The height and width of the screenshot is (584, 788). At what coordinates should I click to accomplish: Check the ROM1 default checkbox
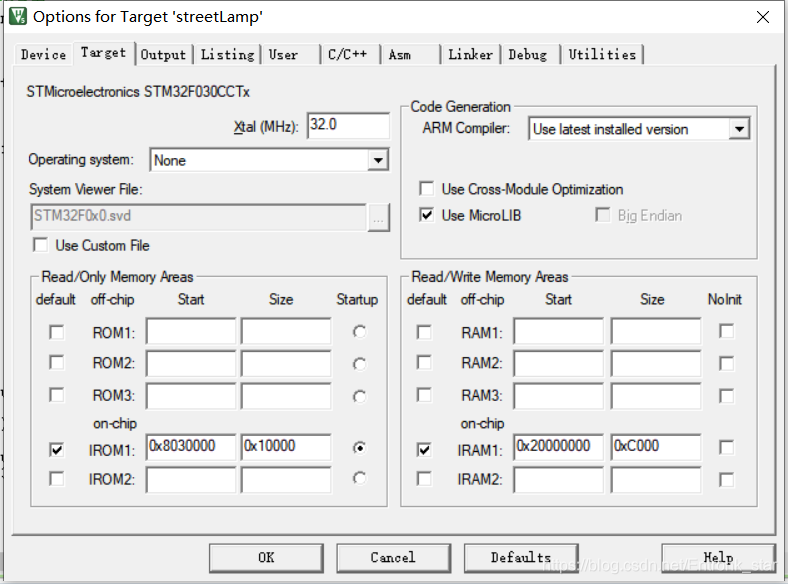[56, 332]
